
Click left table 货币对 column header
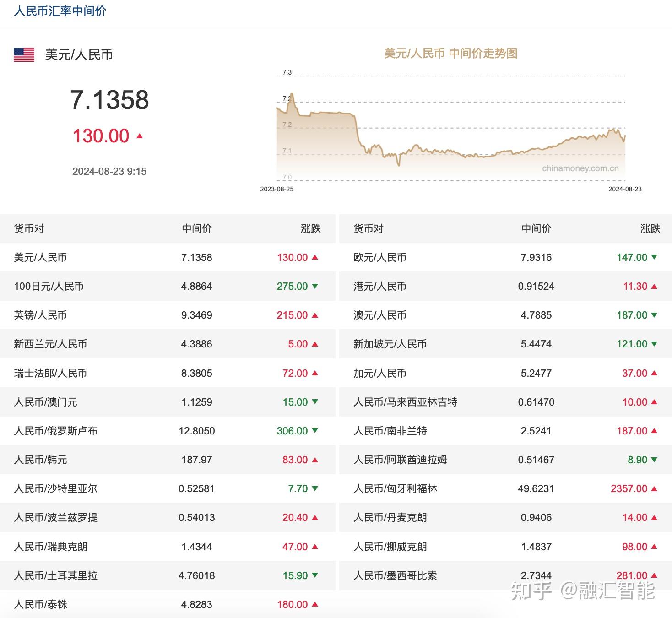tap(29, 228)
